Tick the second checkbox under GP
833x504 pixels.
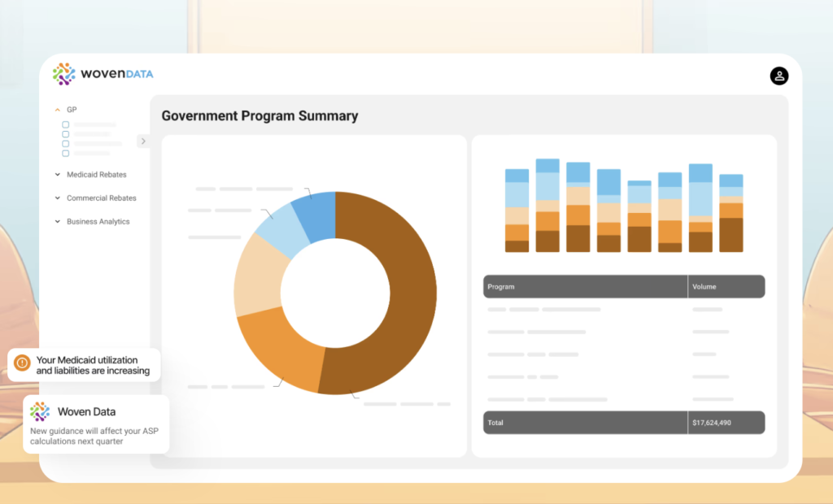coord(65,134)
